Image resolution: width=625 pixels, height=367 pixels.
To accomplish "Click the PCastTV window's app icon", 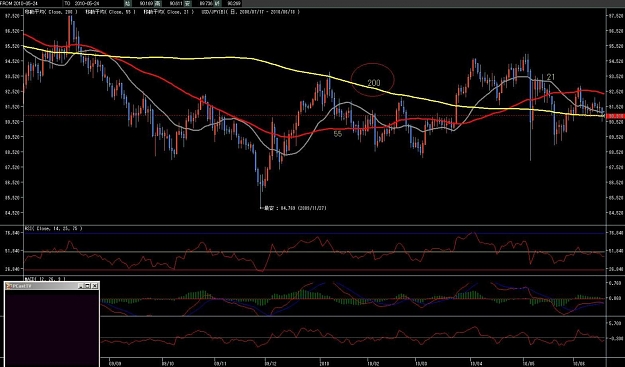I will pyautogui.click(x=8, y=286).
